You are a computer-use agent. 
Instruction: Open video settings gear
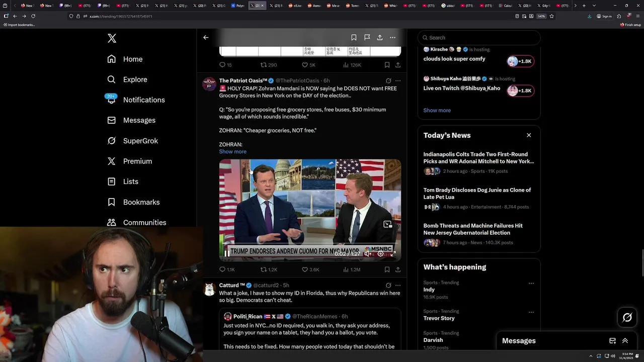tap(380, 254)
